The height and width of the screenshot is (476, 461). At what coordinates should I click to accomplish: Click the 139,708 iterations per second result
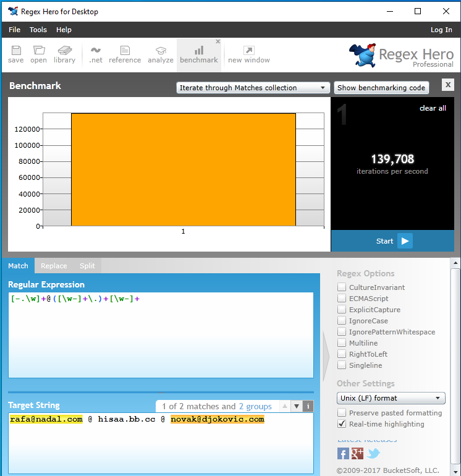point(392,164)
